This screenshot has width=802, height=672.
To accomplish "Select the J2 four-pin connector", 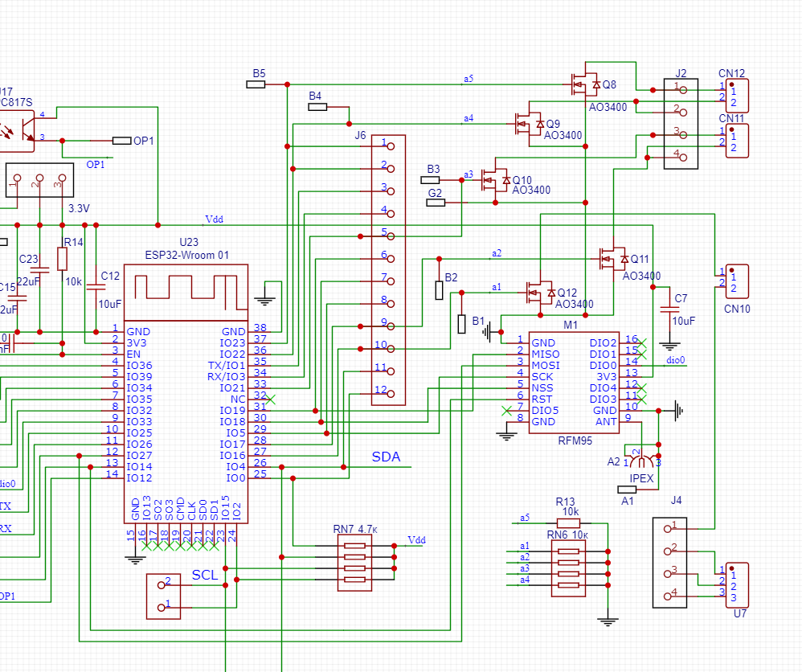I will click(681, 124).
